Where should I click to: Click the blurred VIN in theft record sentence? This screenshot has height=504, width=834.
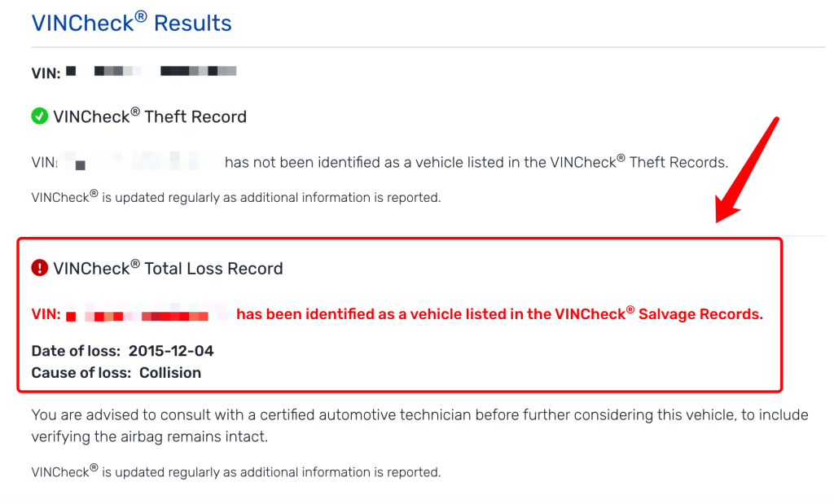[x=140, y=161]
